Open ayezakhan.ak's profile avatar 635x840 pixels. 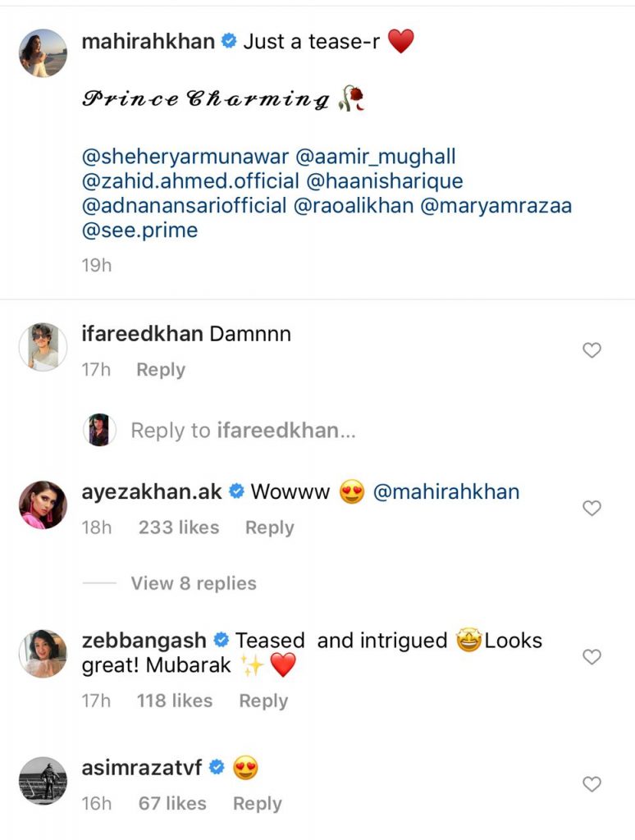coord(43,504)
